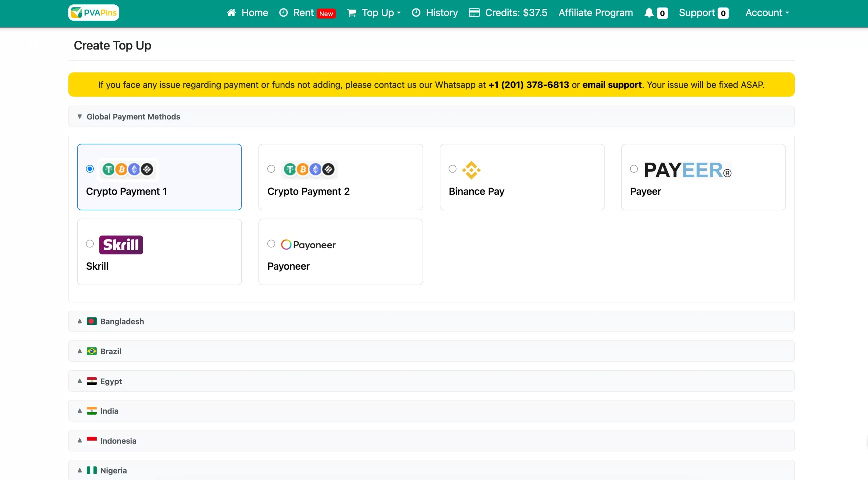Screen dimensions: 868x480
Task: Click the Indonesia flag icon
Action: 92,440
